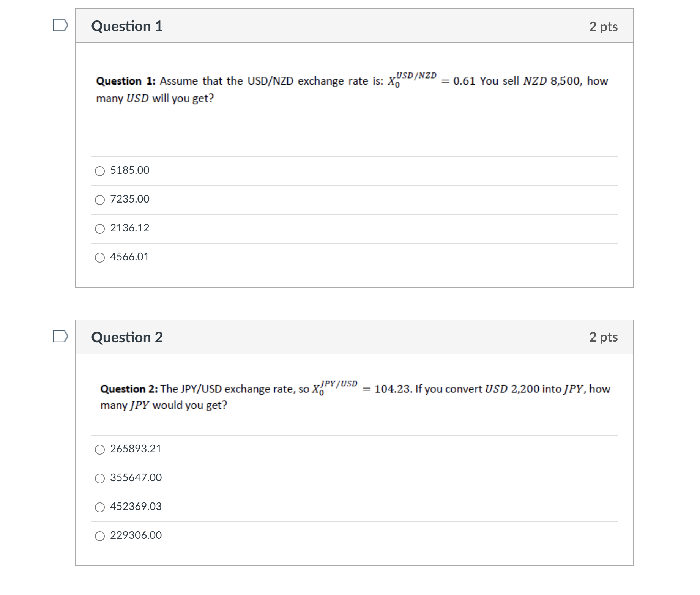Select 265893.21 for Question 2
This screenshot has height=595, width=700.
(99, 450)
